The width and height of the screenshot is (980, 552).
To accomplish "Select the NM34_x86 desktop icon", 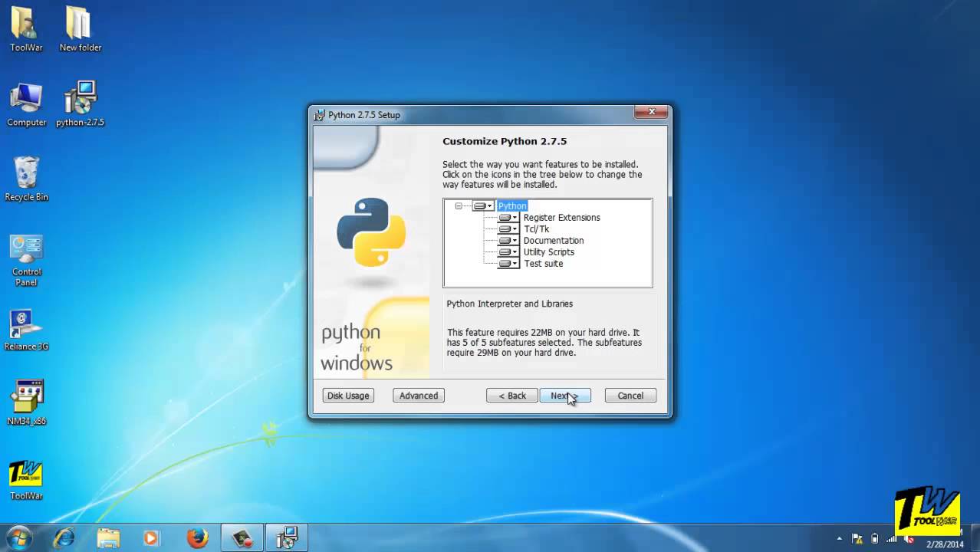I will point(26,402).
